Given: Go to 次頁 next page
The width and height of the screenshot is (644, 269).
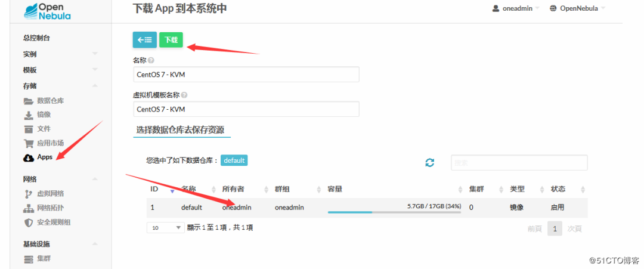Looking at the screenshot, I should 575,229.
